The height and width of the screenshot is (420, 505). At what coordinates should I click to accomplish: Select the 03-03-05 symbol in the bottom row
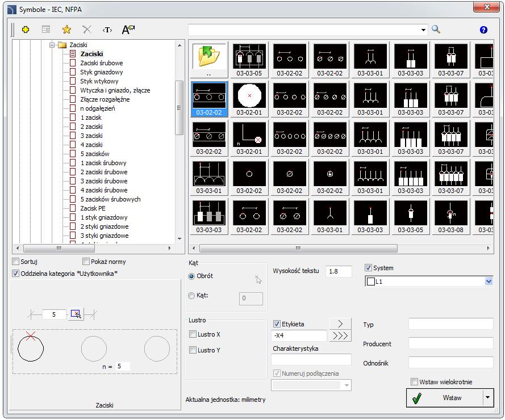click(x=410, y=216)
